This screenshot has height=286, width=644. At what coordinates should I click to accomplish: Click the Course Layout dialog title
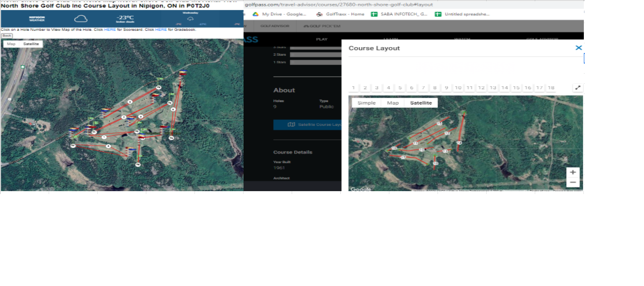(374, 48)
